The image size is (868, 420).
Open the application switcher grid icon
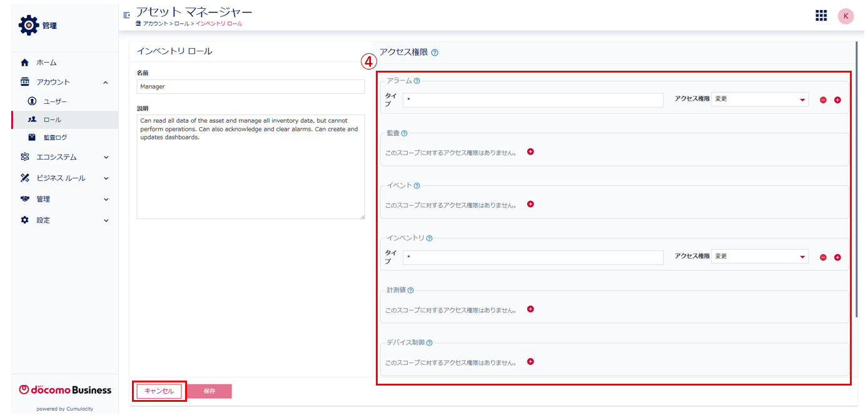coord(821,16)
